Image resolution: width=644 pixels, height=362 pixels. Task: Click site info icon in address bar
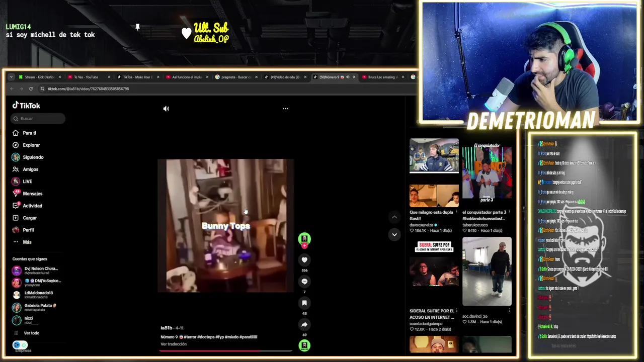pos(42,89)
